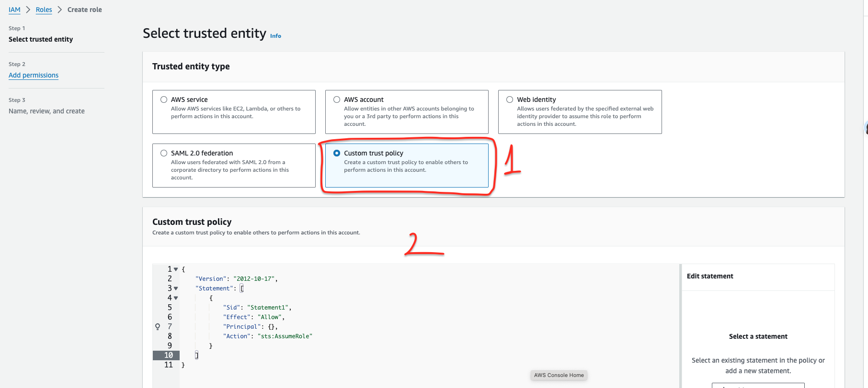Select the AWS account radio button
Viewport: 868px width, 388px height.
[x=337, y=100]
